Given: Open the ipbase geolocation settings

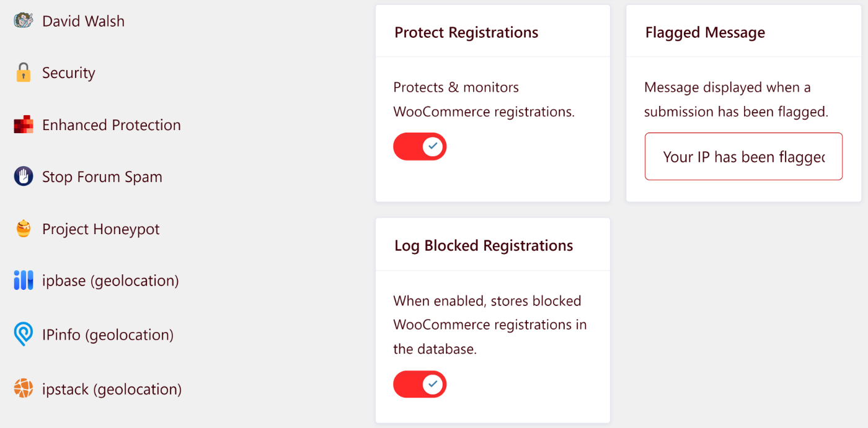Looking at the screenshot, I should (x=108, y=281).
